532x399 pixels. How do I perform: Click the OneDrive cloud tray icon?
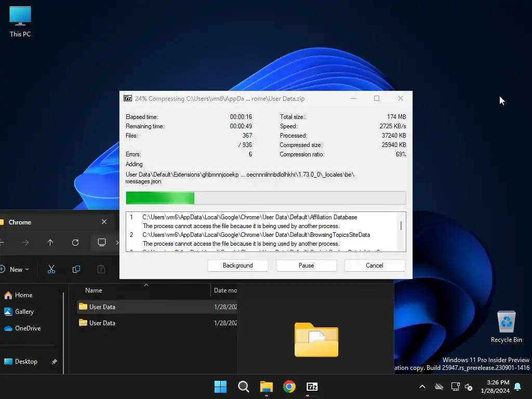[439, 387]
